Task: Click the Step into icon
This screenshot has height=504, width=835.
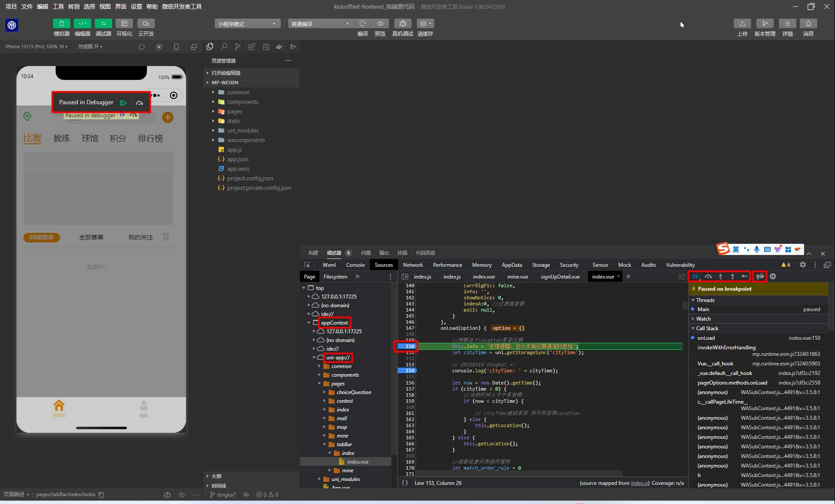Action: (720, 276)
